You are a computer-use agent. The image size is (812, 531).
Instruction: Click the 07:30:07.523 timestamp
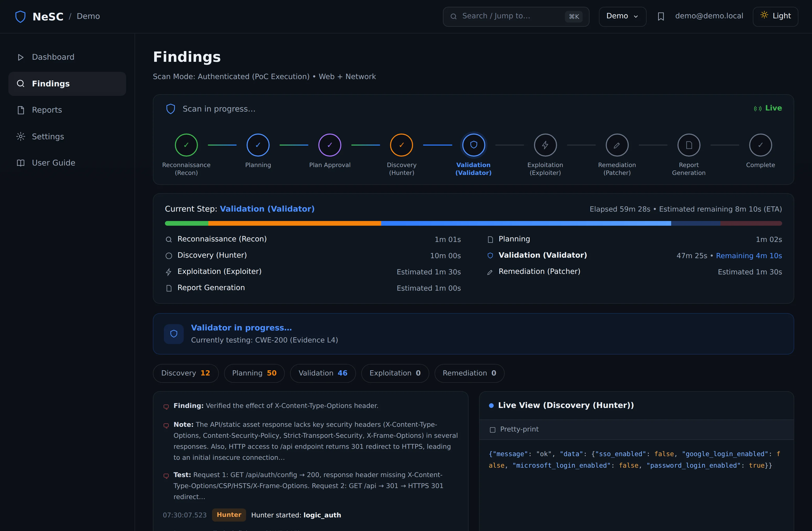pos(185,515)
